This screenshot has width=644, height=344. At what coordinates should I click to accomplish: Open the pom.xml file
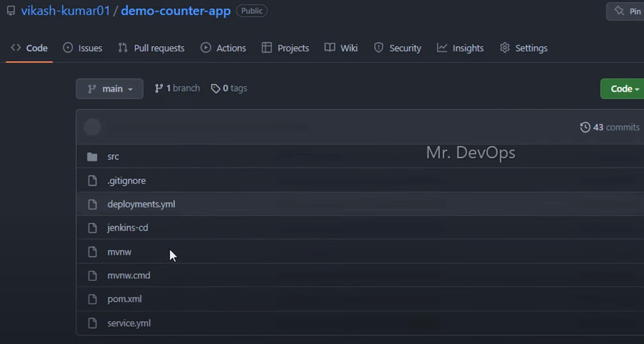coord(125,299)
